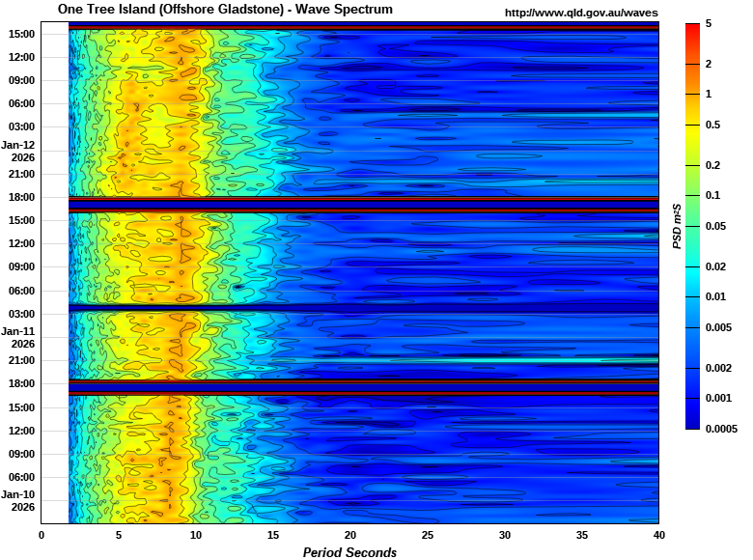
Task: Click the red segment atop the colorbar
Action: 692,43
